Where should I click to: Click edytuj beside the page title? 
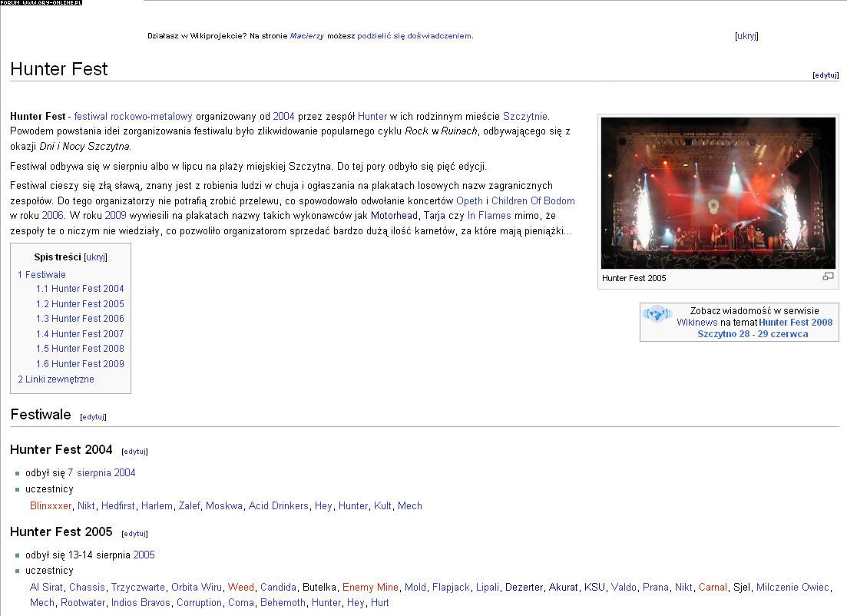pyautogui.click(x=825, y=75)
